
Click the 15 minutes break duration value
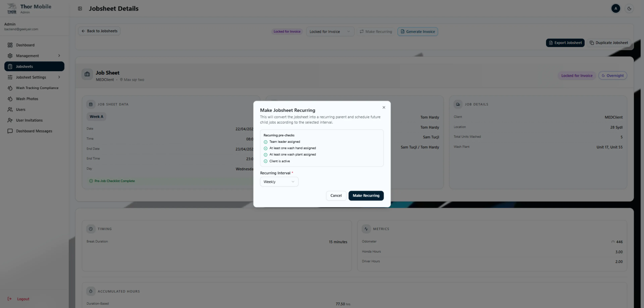(338, 242)
